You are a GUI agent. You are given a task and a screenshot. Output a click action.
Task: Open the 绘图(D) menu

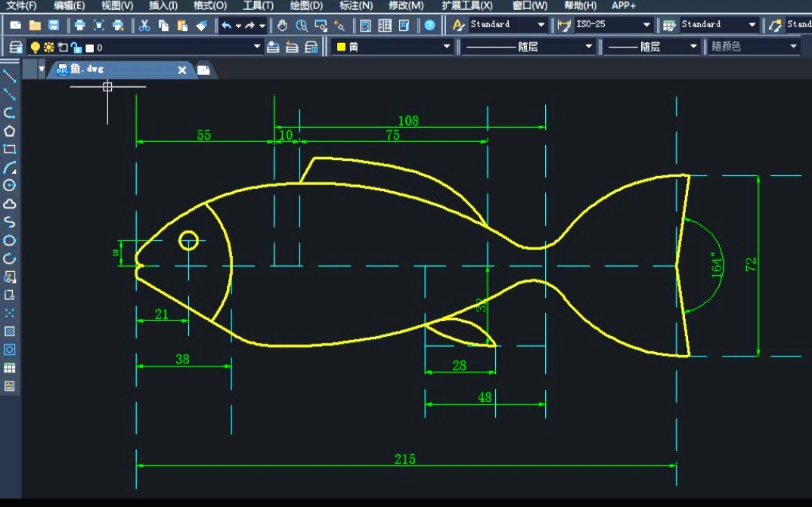pos(306,6)
